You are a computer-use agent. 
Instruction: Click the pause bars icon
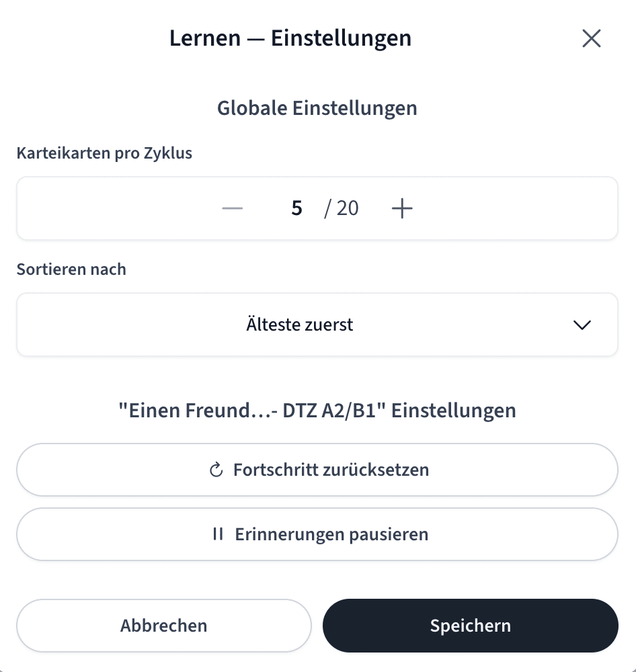(217, 534)
